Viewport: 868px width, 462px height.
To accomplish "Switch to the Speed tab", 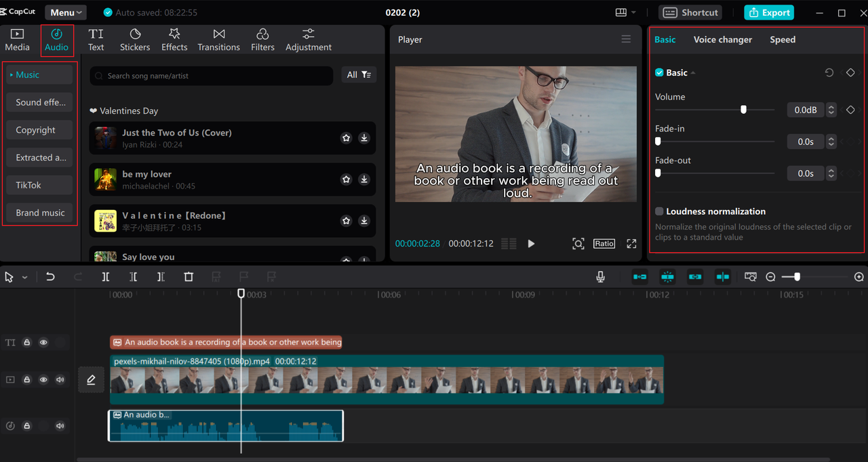I will (x=783, y=39).
